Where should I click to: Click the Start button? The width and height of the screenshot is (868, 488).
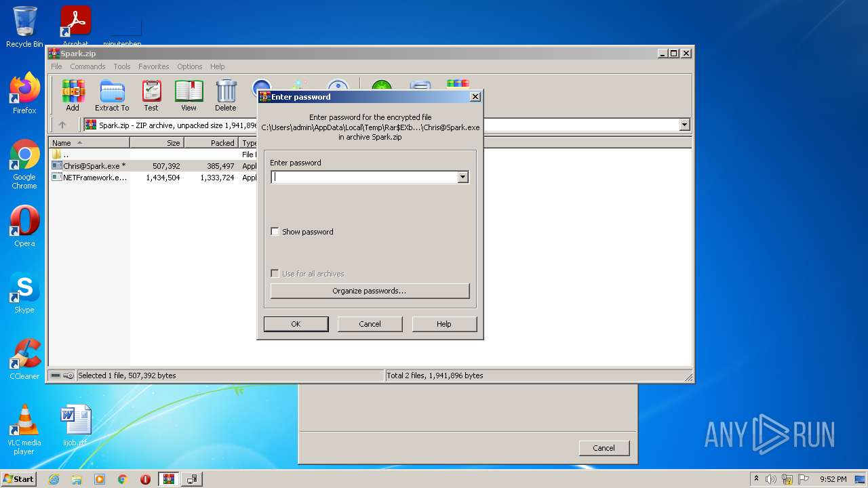(x=19, y=479)
